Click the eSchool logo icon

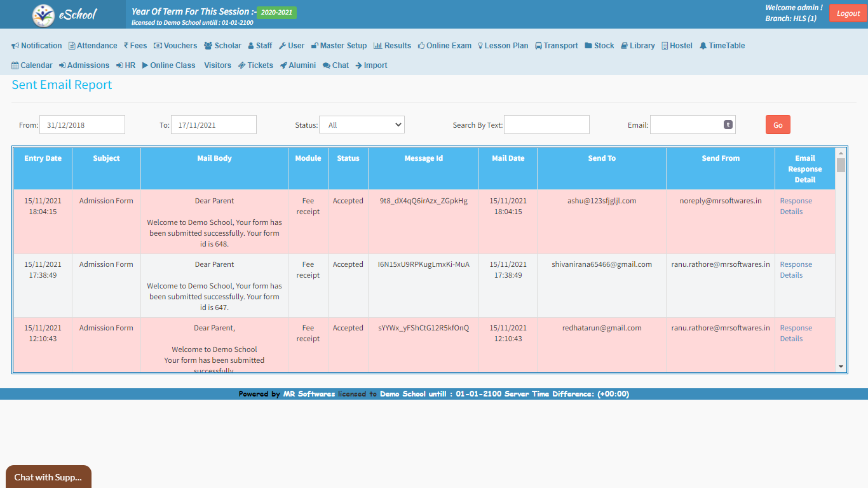coord(43,15)
